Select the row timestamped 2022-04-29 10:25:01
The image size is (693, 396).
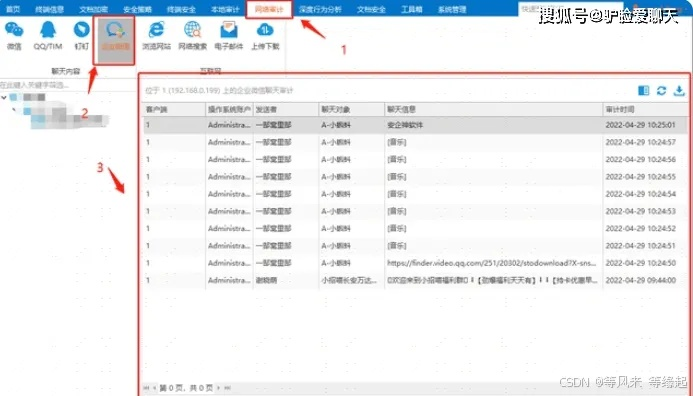[x=415, y=125]
